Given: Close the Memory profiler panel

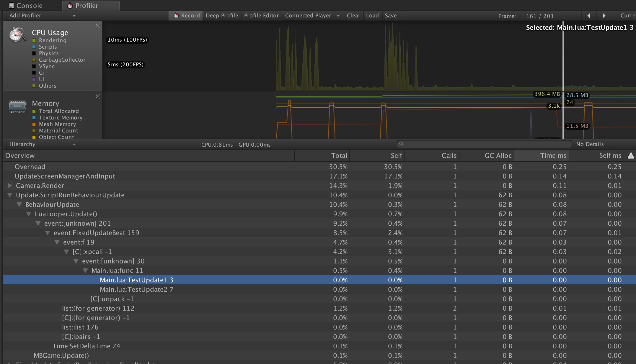Looking at the screenshot, I should [98, 97].
